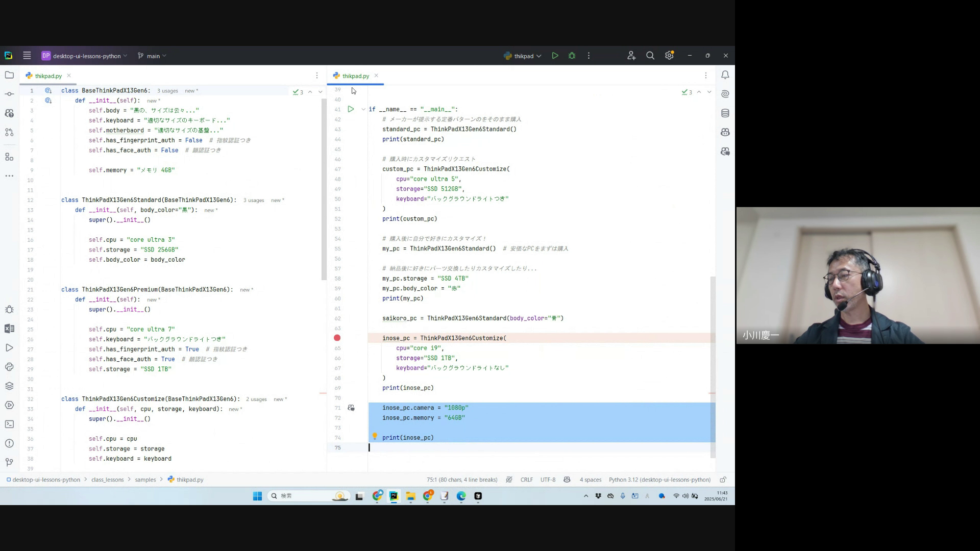Open the Database tool window icon
The width and height of the screenshot is (980, 551).
coord(725,113)
